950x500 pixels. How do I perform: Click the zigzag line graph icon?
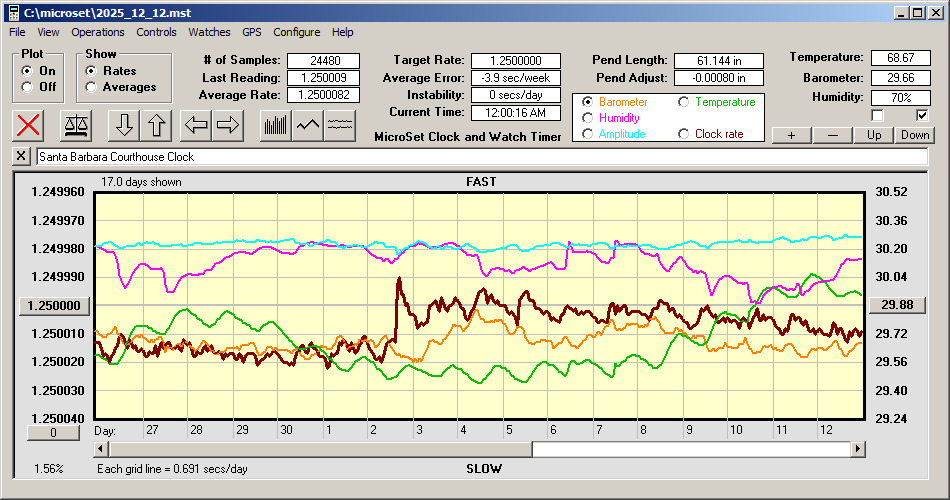[x=308, y=125]
